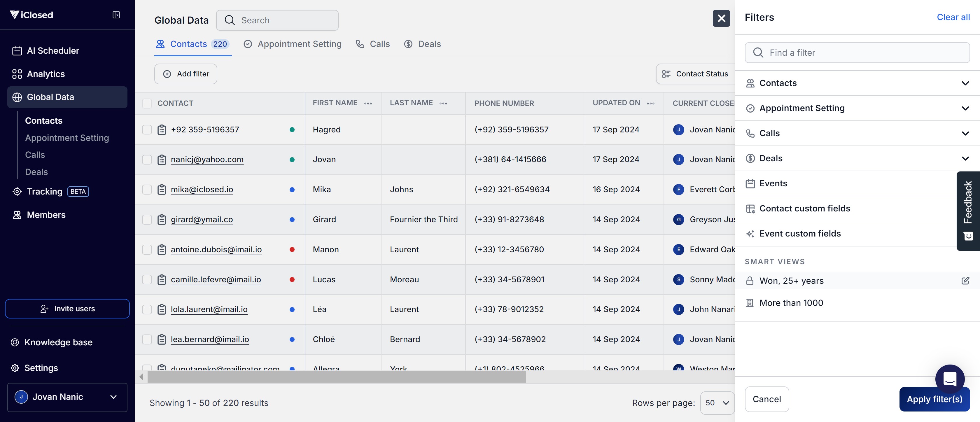Viewport: 980px width, 422px height.
Task: Check the girard@ymail.co row checkbox
Action: (x=147, y=220)
